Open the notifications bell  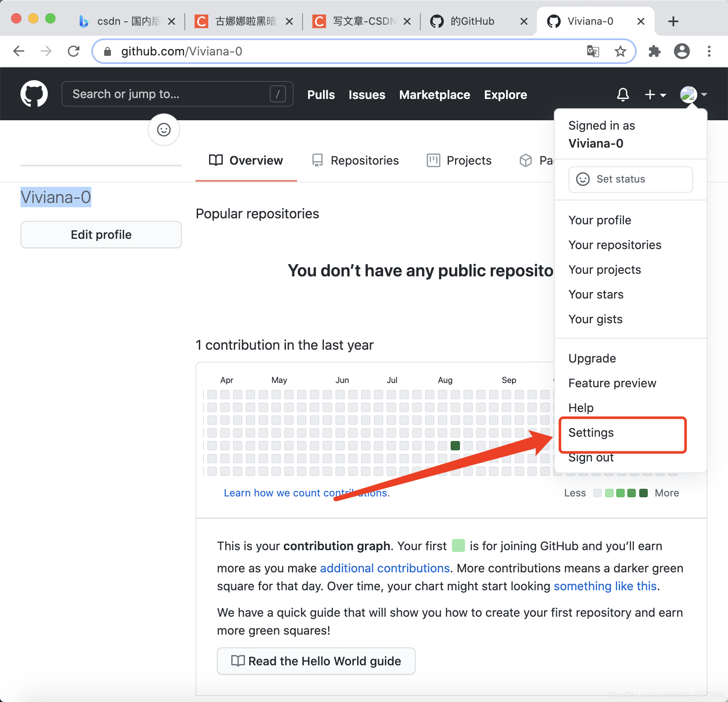[x=623, y=94]
